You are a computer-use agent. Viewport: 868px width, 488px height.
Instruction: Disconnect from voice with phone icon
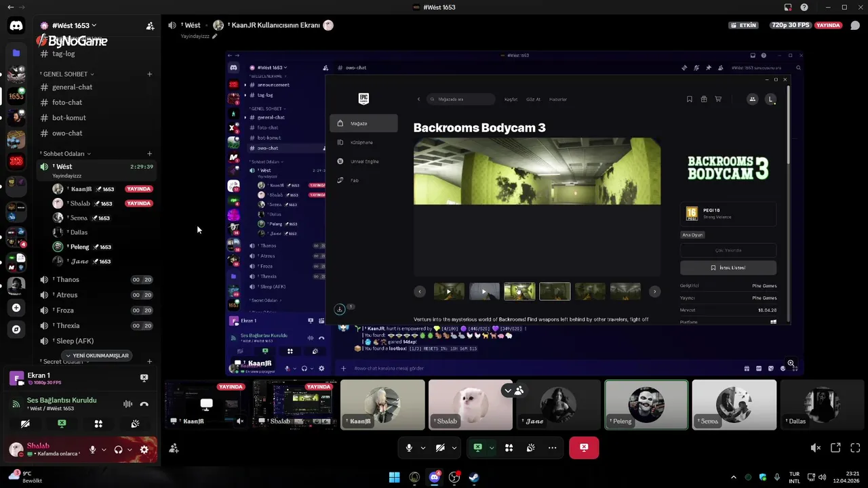coord(144,404)
